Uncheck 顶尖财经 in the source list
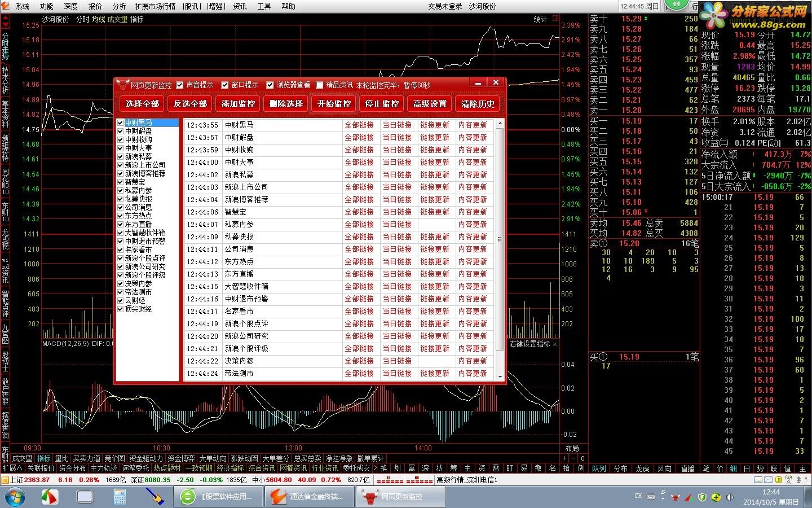812x508 pixels. click(120, 309)
